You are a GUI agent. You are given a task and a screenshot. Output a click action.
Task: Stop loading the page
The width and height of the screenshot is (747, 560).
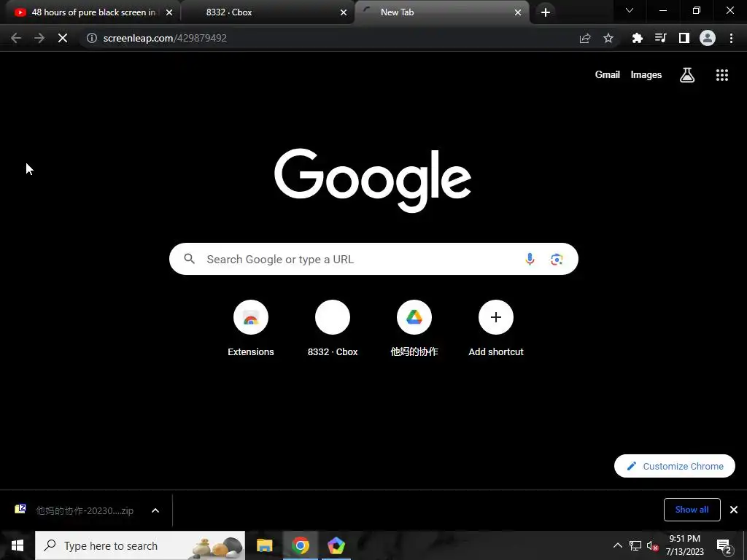(63, 38)
